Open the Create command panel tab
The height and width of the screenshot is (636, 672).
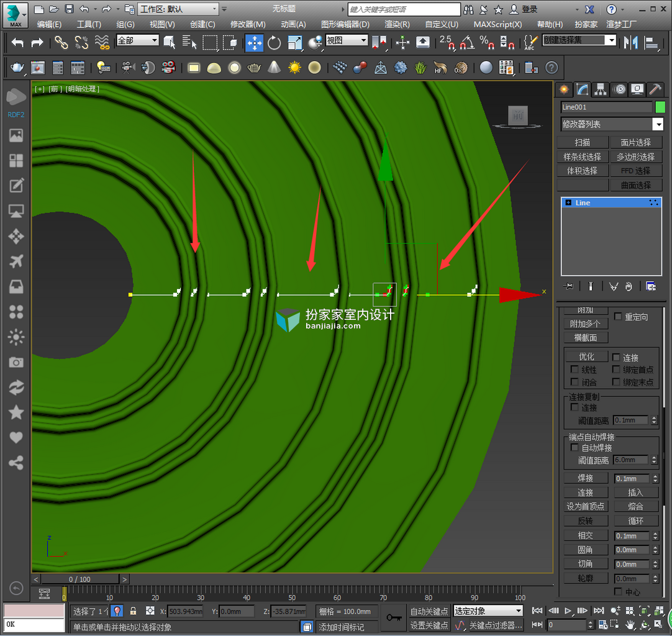coord(564,89)
